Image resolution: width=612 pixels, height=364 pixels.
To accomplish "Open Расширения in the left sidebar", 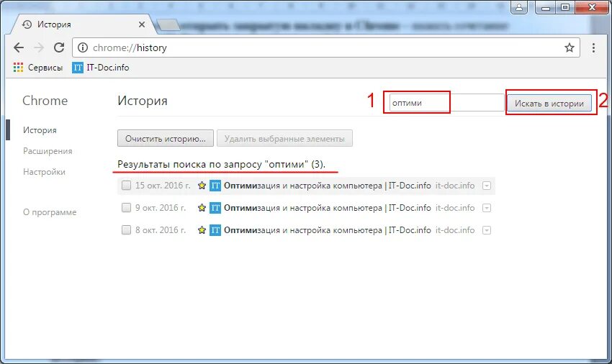I will click(48, 151).
